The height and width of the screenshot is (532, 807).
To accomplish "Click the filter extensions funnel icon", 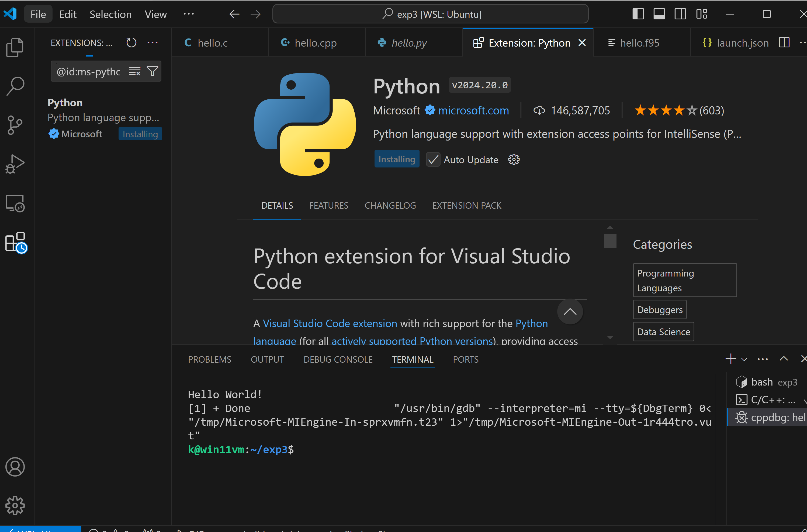I will point(153,71).
